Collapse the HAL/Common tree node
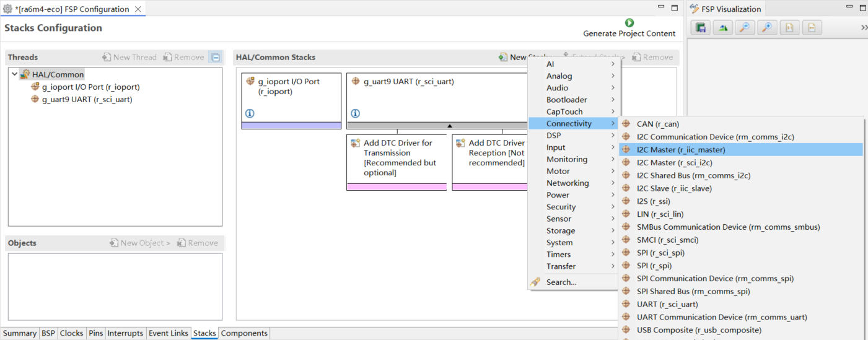 coord(15,74)
